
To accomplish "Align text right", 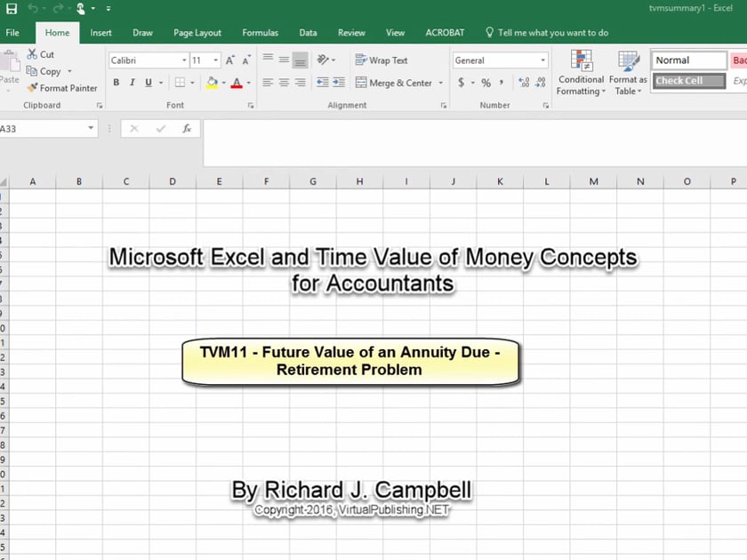I will tap(301, 83).
